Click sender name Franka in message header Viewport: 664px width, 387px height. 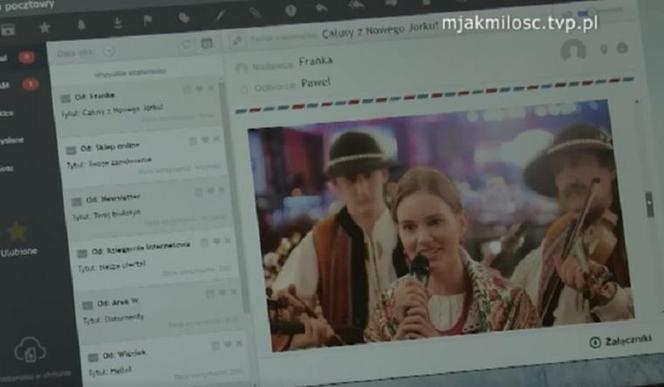pos(315,62)
